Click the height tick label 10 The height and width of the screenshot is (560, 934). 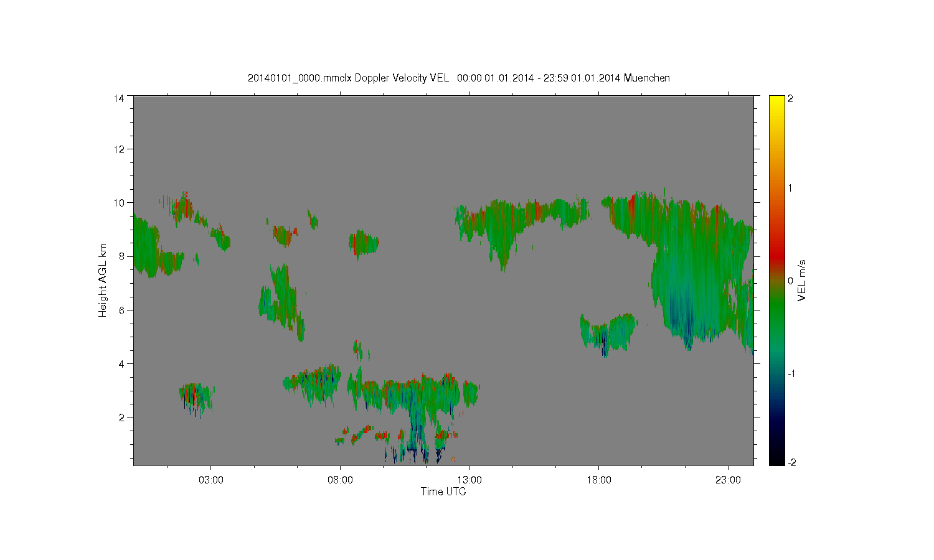point(119,203)
